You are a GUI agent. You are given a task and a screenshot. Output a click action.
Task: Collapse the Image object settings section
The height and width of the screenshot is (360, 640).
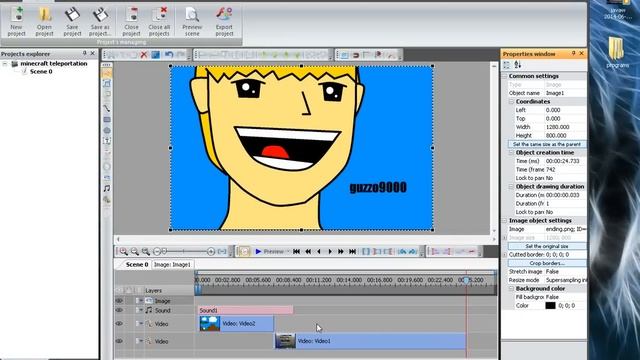pos(505,220)
